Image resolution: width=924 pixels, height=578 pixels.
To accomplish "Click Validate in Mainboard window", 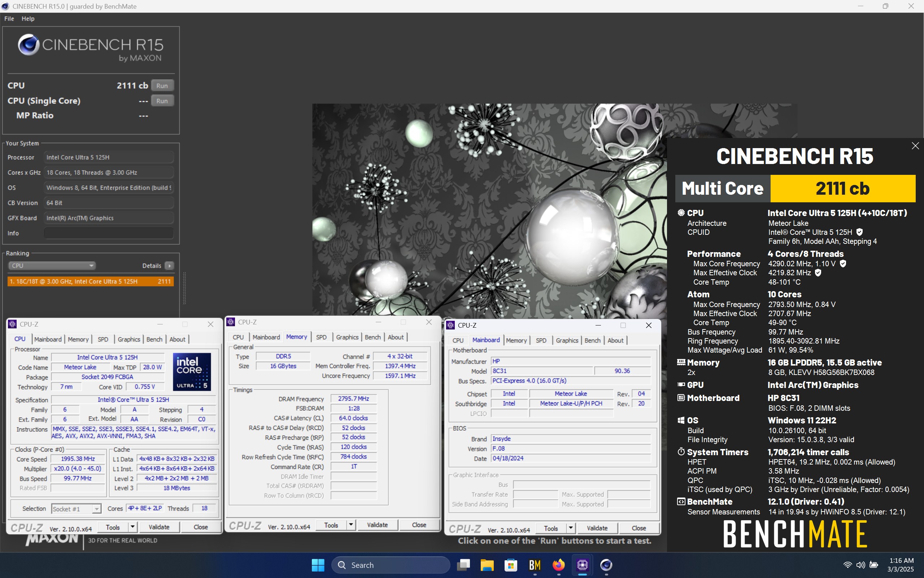I will [x=597, y=528].
